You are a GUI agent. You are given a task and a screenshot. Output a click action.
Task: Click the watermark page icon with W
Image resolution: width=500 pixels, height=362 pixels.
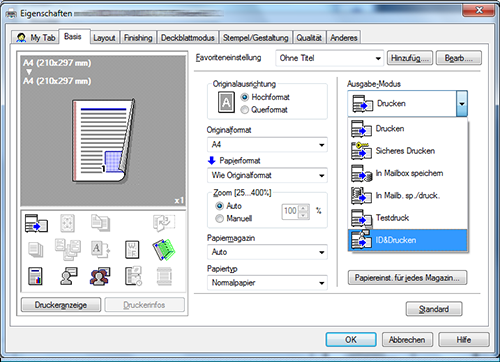pos(132,250)
